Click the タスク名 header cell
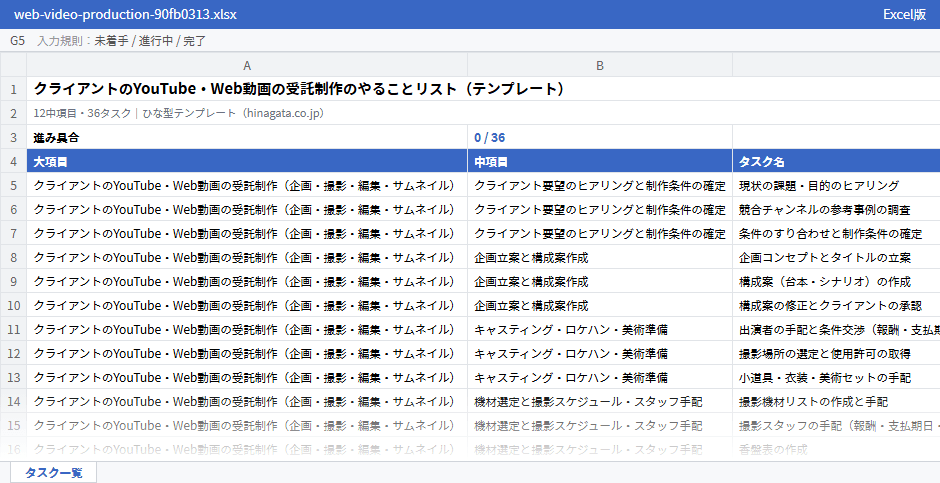The height and width of the screenshot is (483, 940). 836,161
